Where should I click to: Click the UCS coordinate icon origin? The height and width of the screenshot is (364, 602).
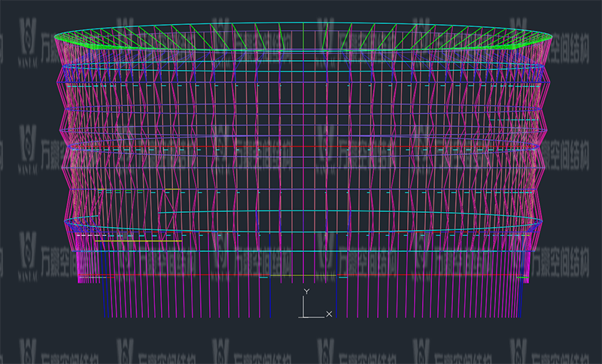pos(303,315)
